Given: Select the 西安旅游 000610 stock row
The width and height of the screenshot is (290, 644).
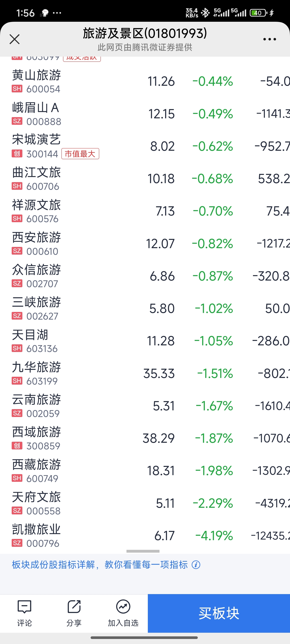Looking at the screenshot, I should 145,244.
